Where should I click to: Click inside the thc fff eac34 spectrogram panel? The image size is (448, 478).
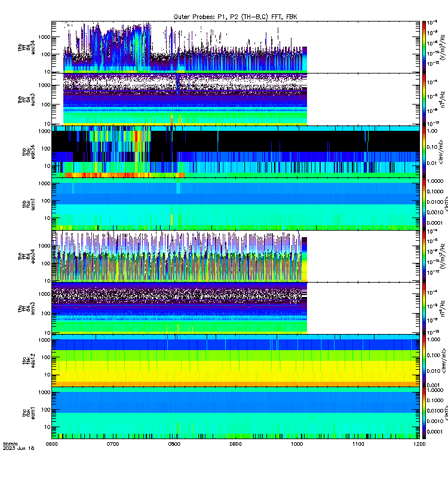tap(235, 256)
